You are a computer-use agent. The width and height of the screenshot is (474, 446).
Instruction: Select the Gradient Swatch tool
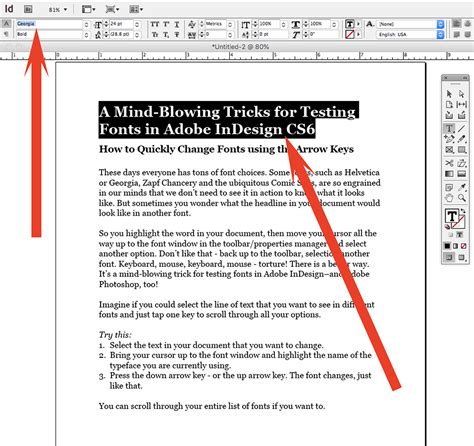[x=449, y=174]
